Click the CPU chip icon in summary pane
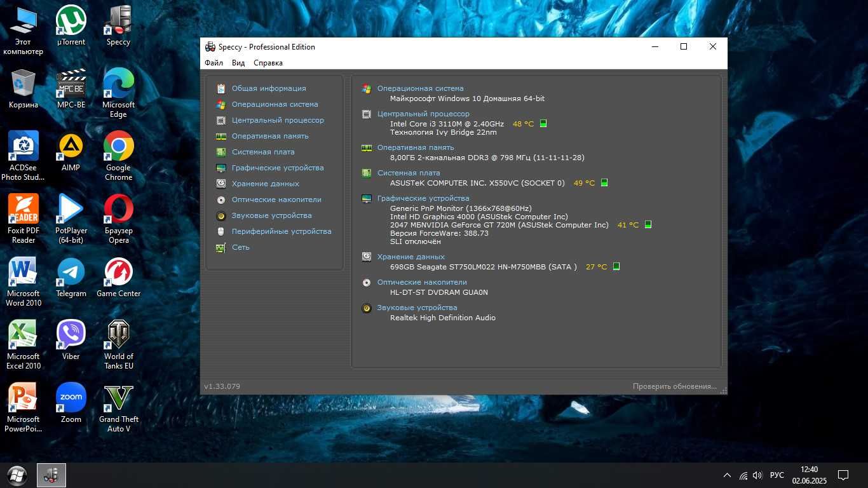 [x=367, y=114]
